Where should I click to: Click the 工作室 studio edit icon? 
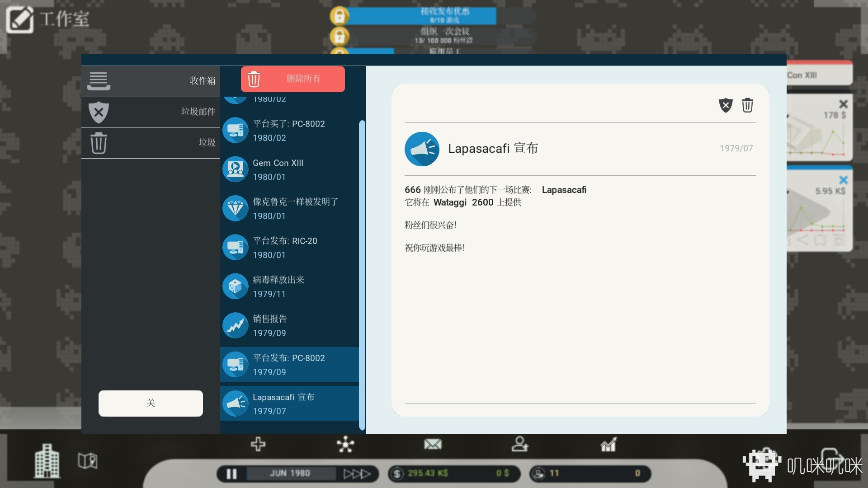coord(20,19)
